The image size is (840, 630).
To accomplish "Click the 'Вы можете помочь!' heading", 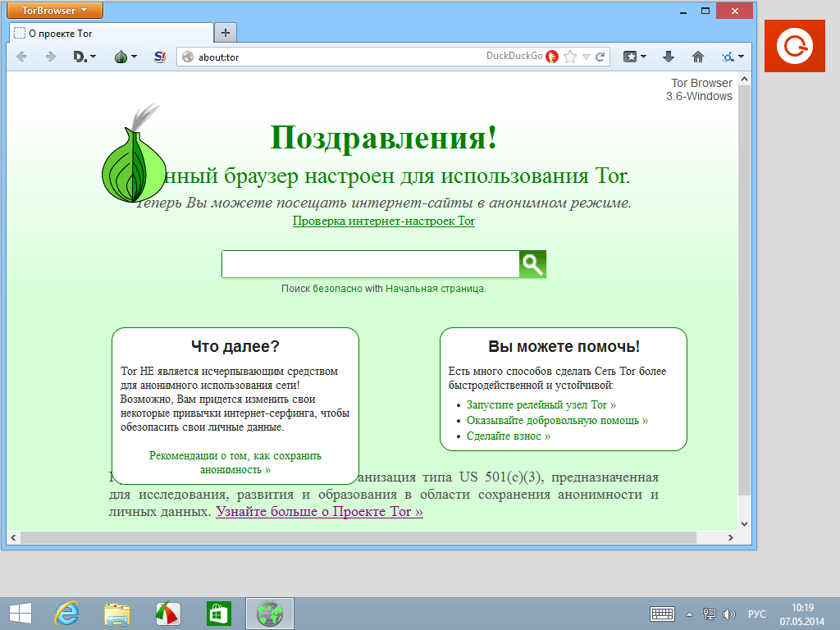I will click(x=564, y=346).
